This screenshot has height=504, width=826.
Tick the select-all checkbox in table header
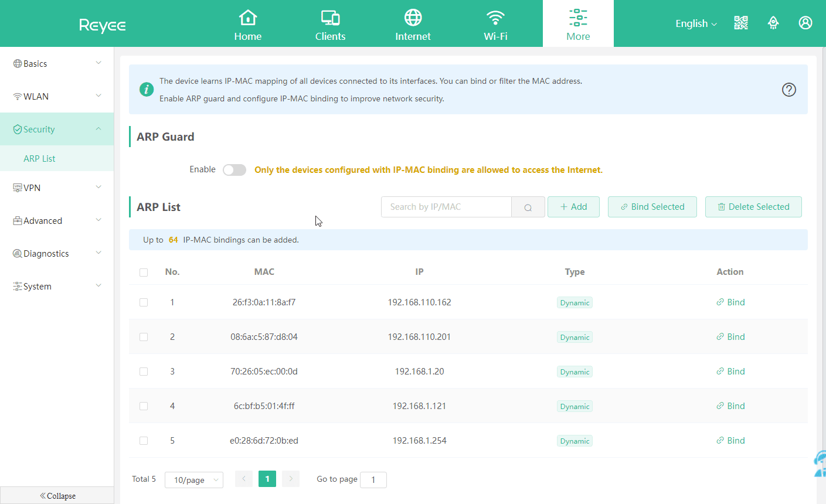click(x=144, y=273)
